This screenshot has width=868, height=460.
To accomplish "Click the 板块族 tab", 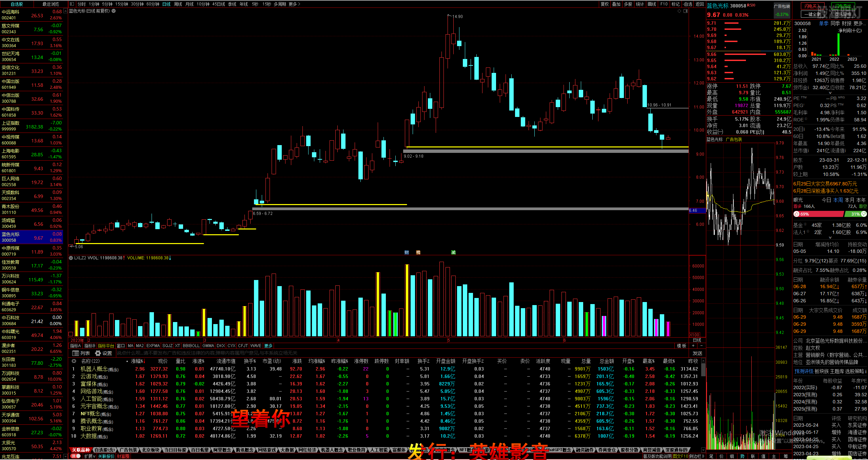I will pyautogui.click(x=821, y=371).
